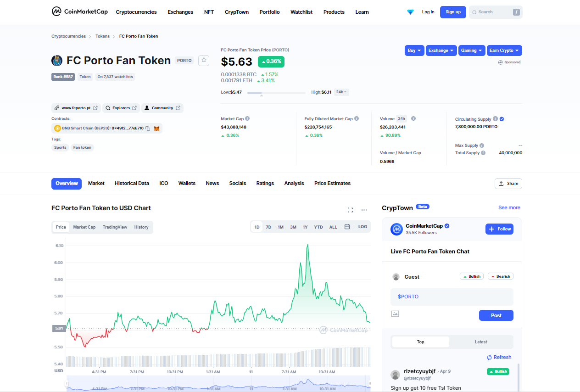Click Market Cap info icon
This screenshot has width=580, height=392.
pos(248,119)
